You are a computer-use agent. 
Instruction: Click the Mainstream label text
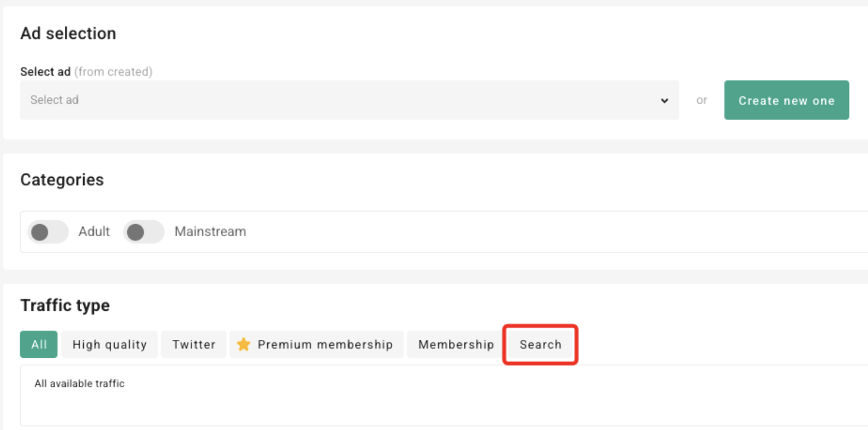pyautogui.click(x=210, y=232)
